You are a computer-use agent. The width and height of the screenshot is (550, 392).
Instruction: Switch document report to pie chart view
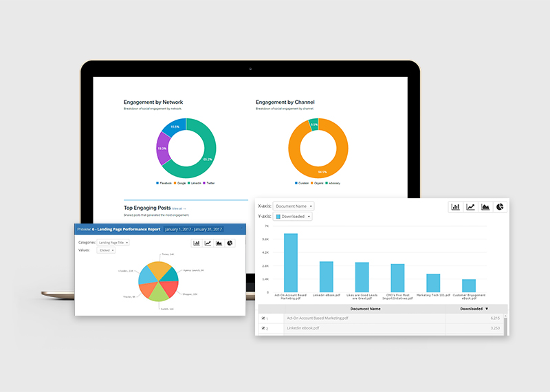point(500,206)
